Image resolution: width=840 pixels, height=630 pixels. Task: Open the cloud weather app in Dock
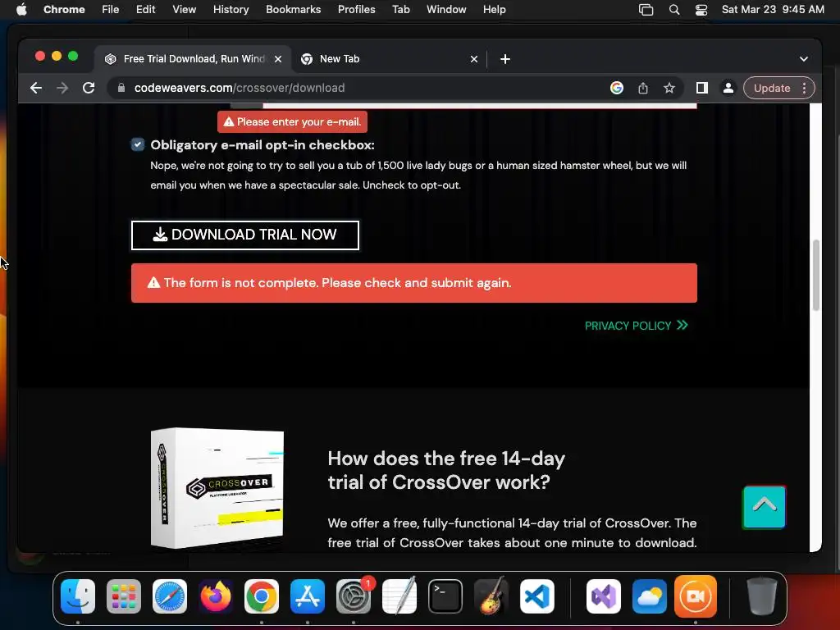click(650, 596)
